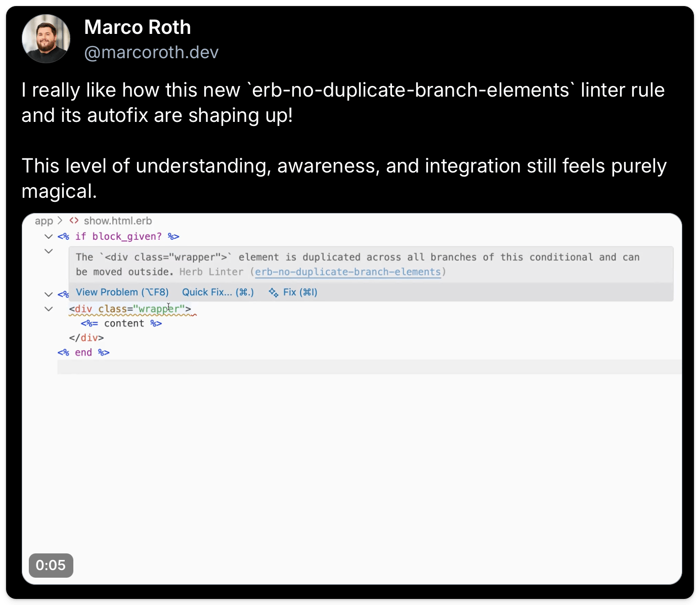Click View Problem in the hover popup
700x605 pixels.
[122, 292]
